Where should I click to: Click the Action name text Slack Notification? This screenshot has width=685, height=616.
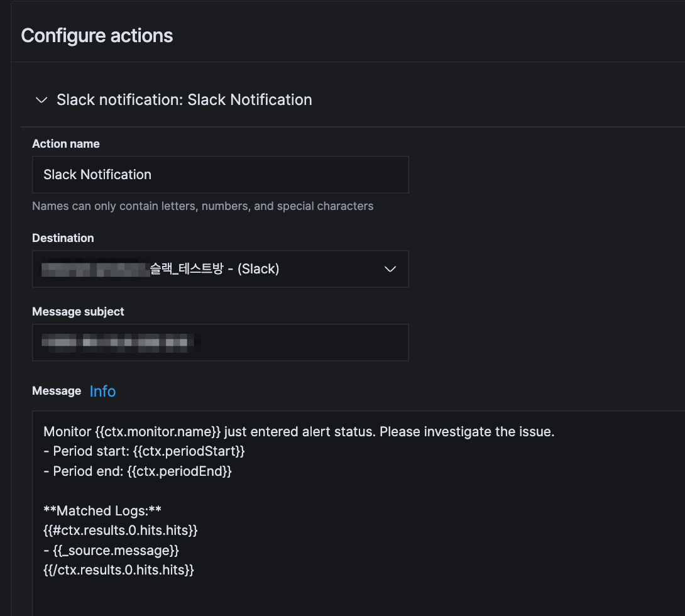tap(97, 174)
